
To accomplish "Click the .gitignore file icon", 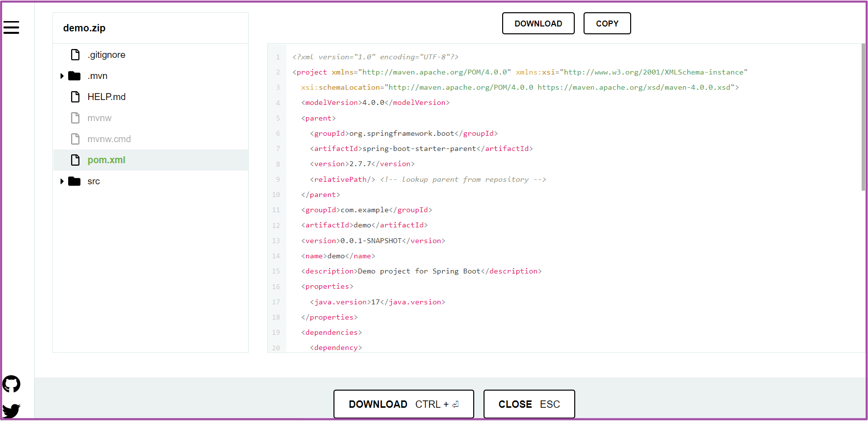I will click(x=75, y=54).
